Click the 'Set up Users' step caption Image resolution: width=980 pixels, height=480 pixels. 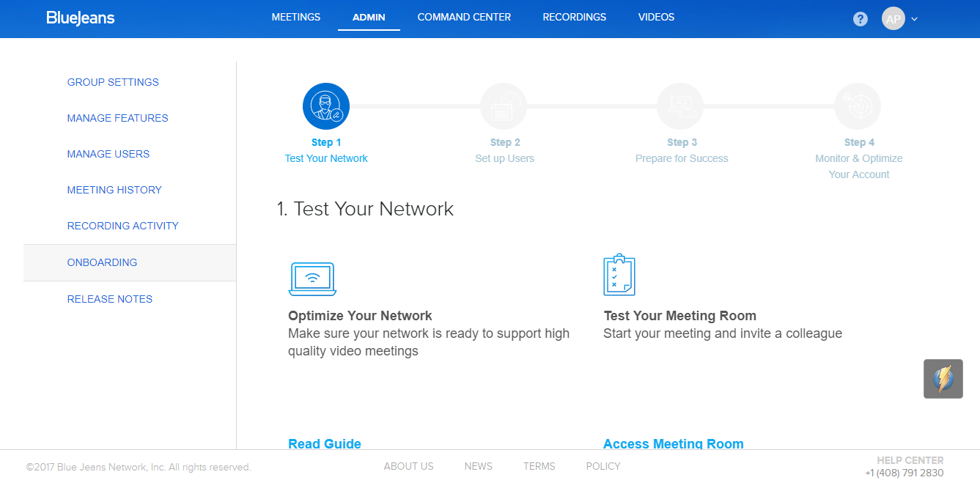(505, 158)
